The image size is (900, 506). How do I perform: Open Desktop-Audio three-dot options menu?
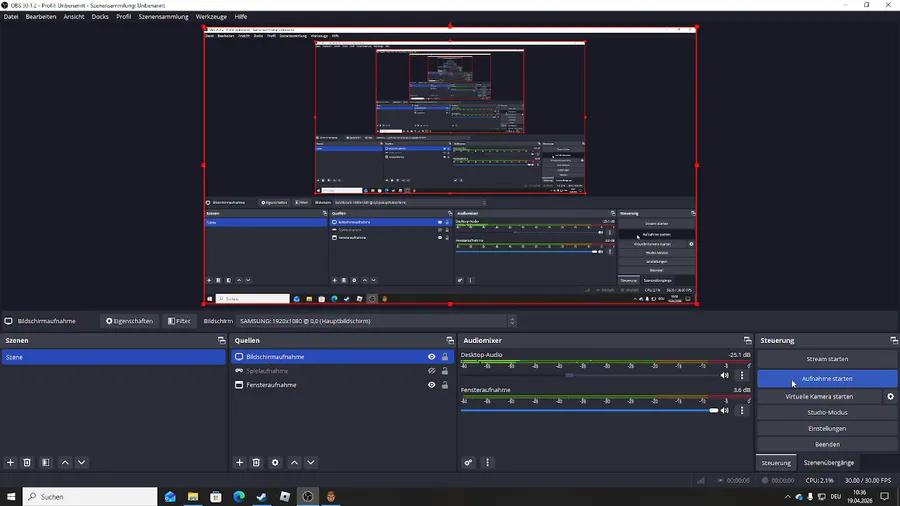742,375
